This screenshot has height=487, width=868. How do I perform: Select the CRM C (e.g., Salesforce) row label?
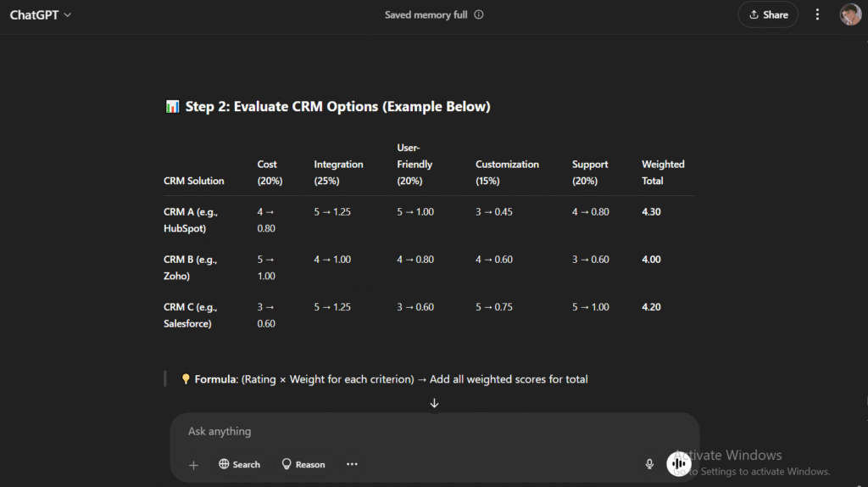point(191,316)
